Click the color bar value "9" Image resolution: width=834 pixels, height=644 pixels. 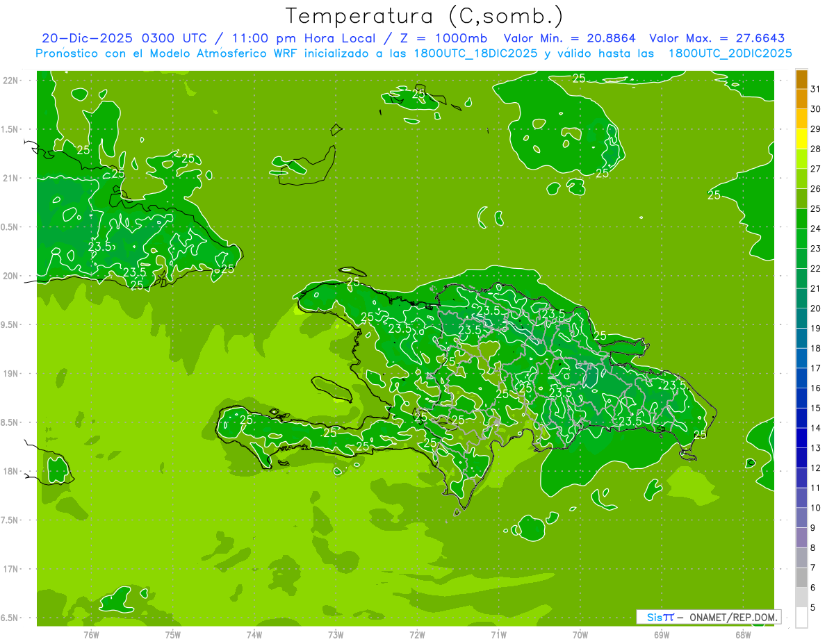pyautogui.click(x=813, y=528)
